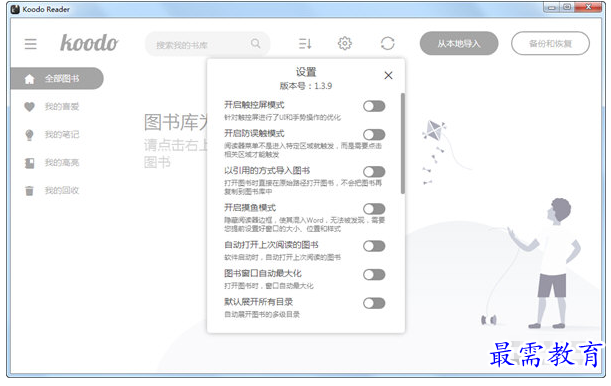This screenshot has width=611, height=386.
Task: Click the 以引用的方式导入图书 label
Action: [x=267, y=170]
